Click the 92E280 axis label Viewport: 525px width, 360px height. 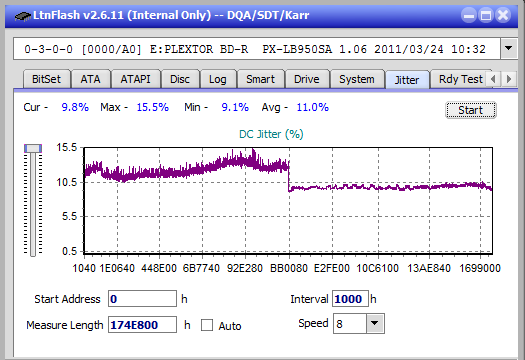coord(245,268)
